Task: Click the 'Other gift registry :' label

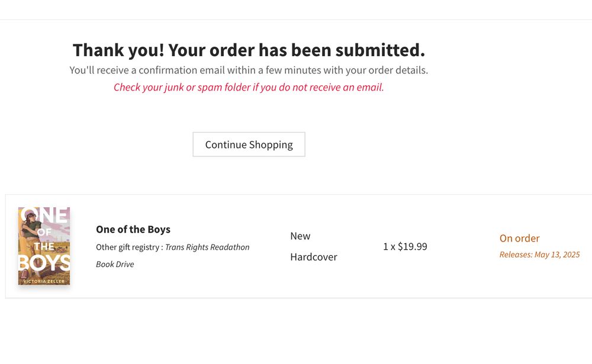Action: click(x=130, y=247)
